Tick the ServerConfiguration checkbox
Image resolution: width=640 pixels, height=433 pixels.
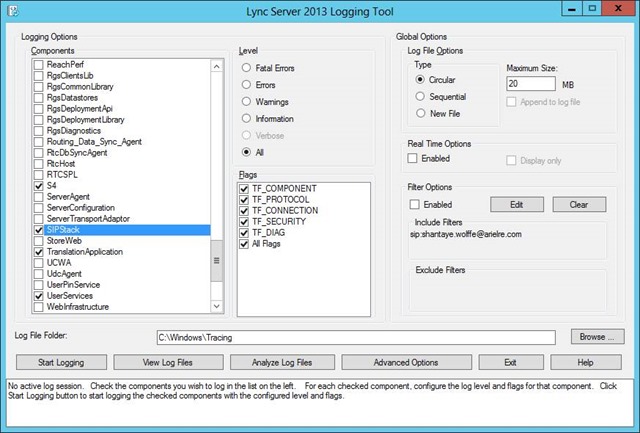click(x=39, y=208)
